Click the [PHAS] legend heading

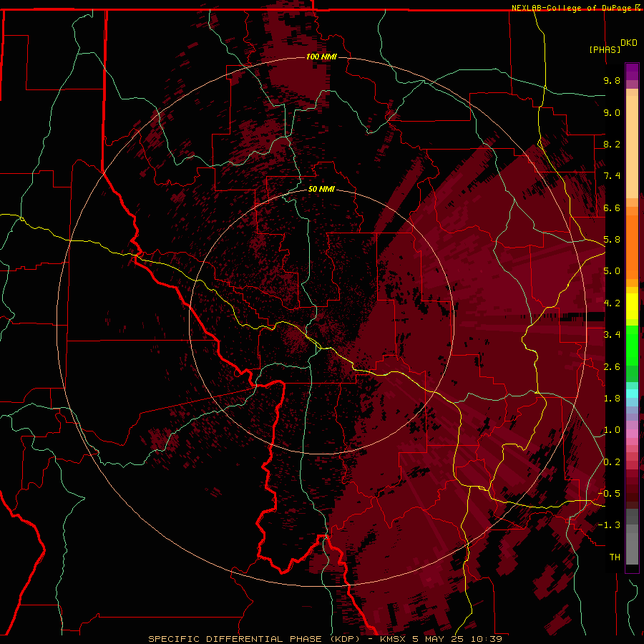605,49
